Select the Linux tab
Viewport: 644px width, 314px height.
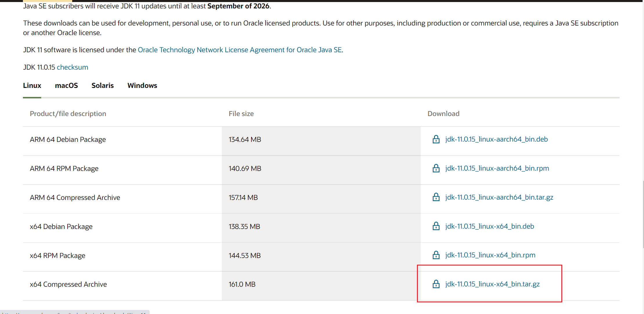tap(32, 86)
